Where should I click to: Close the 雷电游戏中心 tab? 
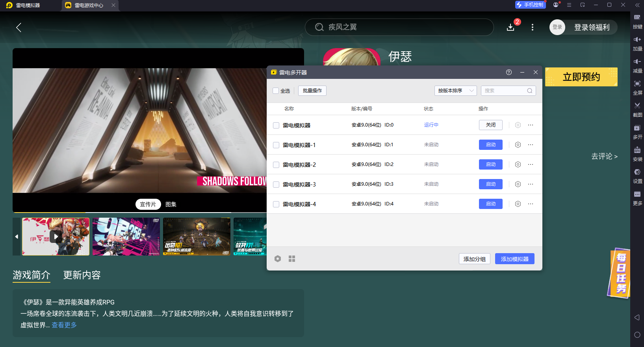tap(113, 5)
